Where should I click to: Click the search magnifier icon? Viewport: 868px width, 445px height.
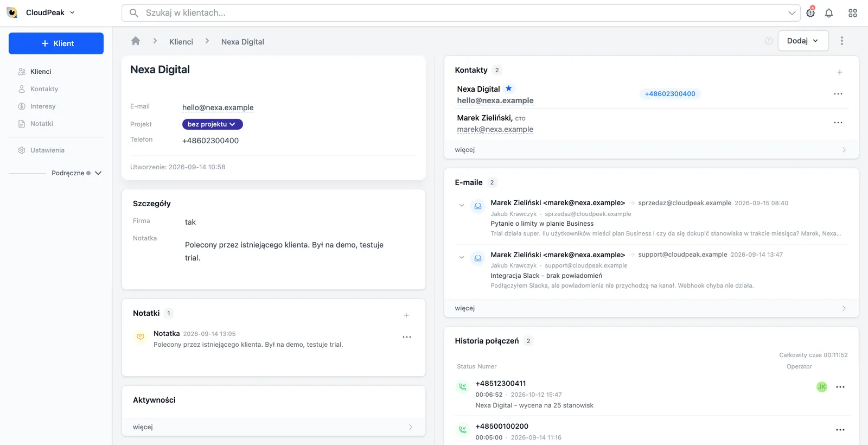click(134, 13)
